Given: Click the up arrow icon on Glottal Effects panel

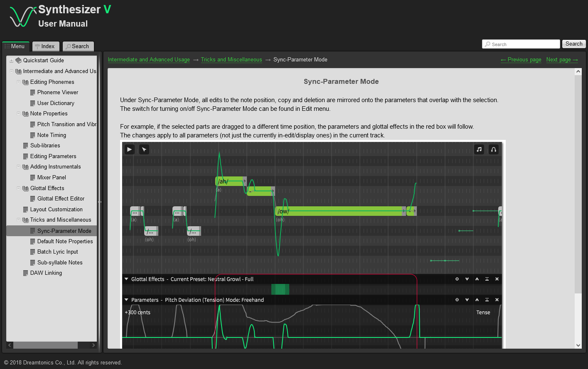Looking at the screenshot, I should tap(477, 279).
